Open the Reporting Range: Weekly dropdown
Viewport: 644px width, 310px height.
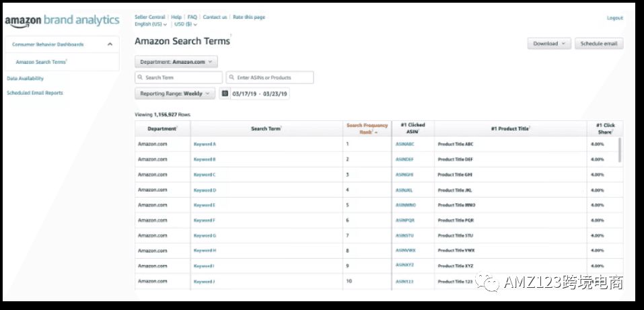175,93
